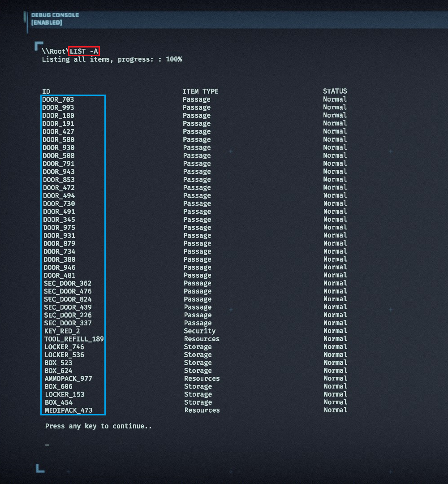Click the ITEM TYPE column header
Screen dimensions: 448x484
(x=201, y=91)
